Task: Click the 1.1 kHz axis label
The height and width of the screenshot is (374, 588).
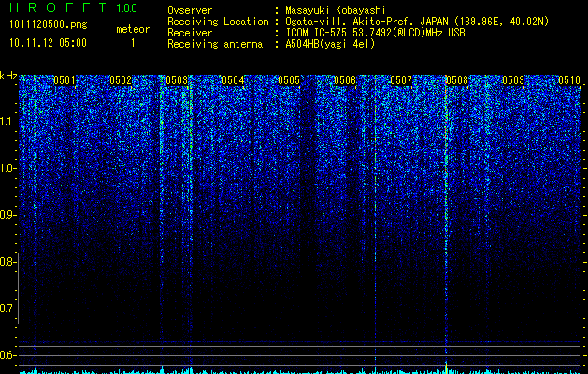Action: pyautogui.click(x=7, y=122)
